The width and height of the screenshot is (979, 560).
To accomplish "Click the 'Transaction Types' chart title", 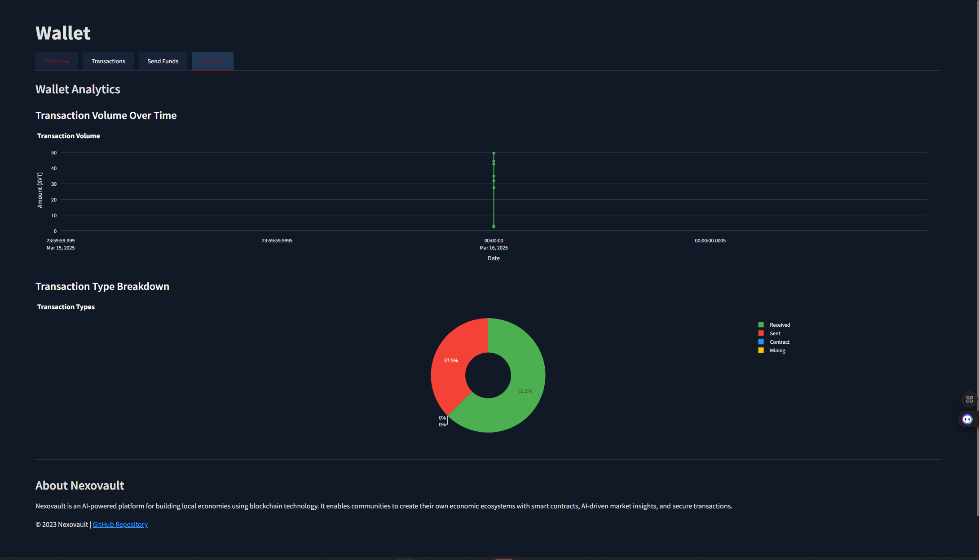I will [x=66, y=307].
